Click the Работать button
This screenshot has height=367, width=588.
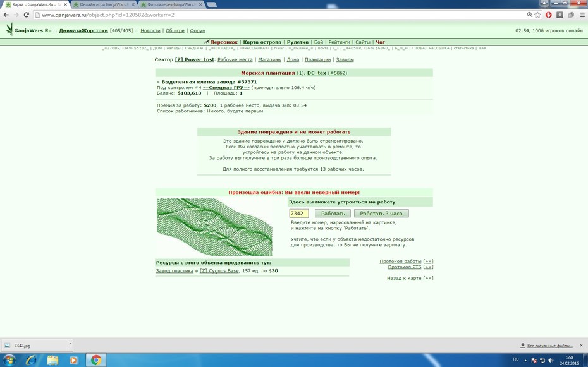[333, 214]
